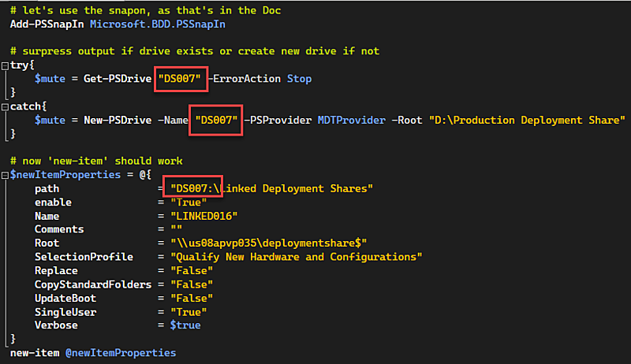This screenshot has width=631, height=364.
Task: Click the @newItemProperties splat argument
Action: pyautogui.click(x=121, y=353)
